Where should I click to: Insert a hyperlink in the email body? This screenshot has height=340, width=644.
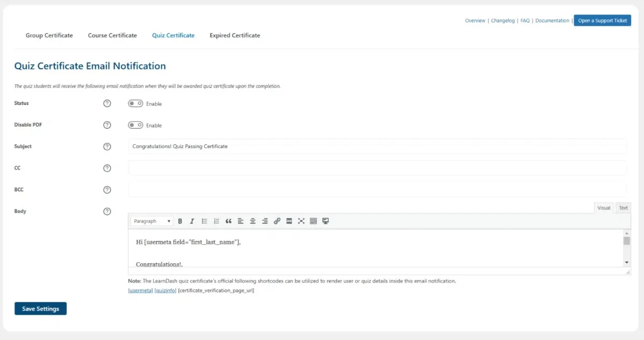click(277, 221)
